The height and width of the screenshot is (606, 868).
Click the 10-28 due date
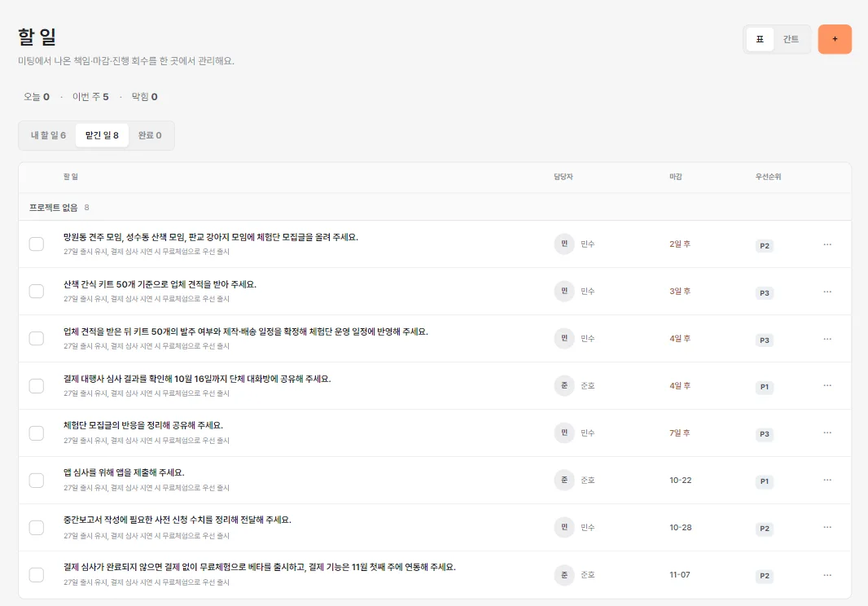click(x=681, y=527)
